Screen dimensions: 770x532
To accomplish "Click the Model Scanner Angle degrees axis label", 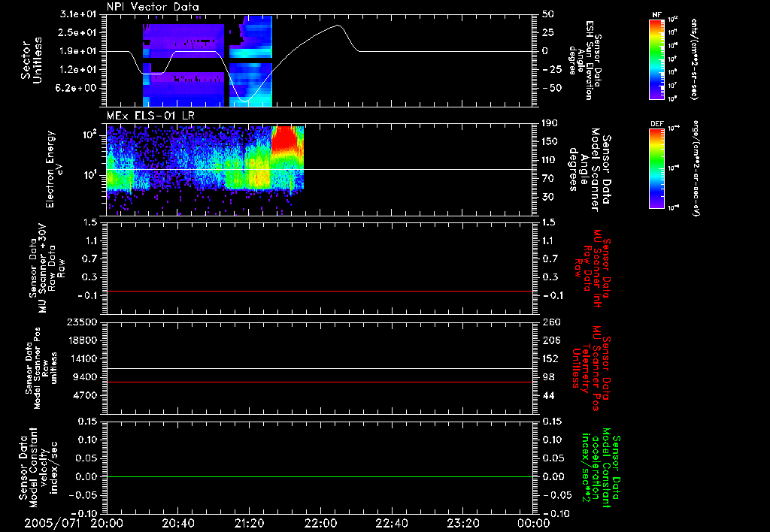I will [x=590, y=169].
